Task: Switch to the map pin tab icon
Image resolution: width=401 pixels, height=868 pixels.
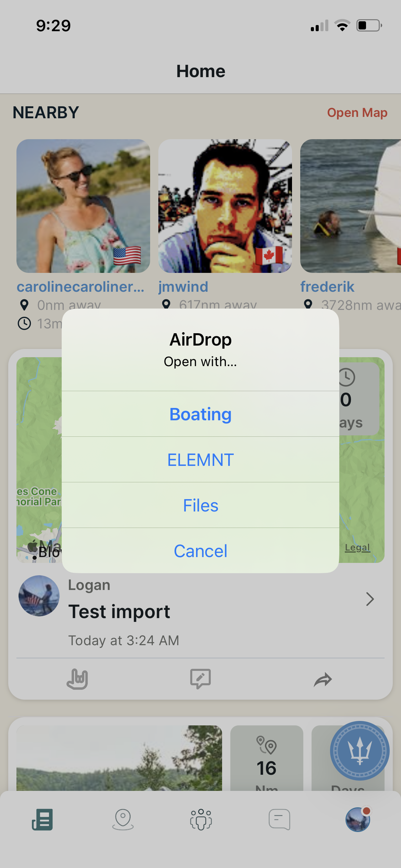Action: click(123, 820)
